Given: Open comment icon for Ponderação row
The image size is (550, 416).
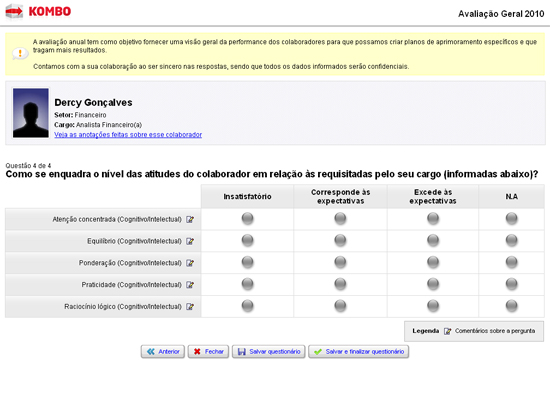Looking at the screenshot, I should (x=190, y=263).
